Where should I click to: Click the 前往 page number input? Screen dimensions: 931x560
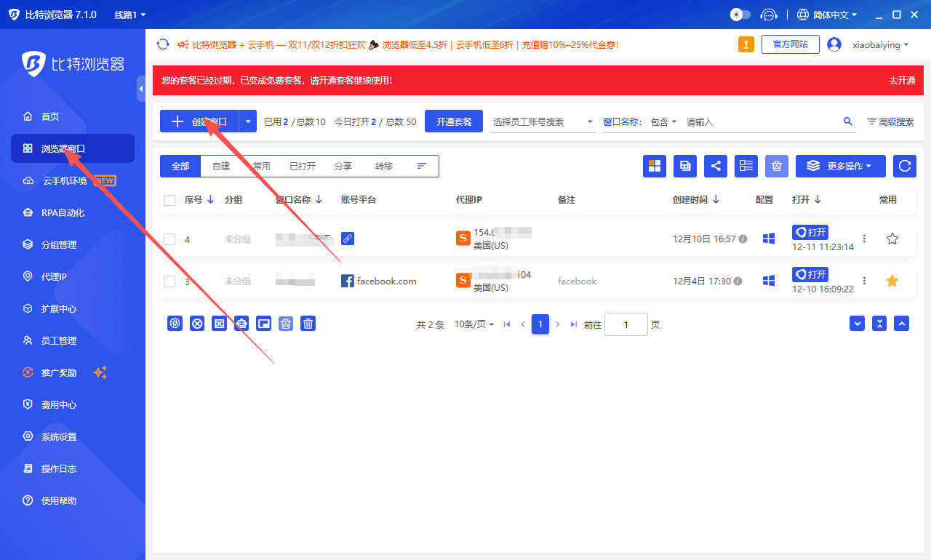[626, 324]
